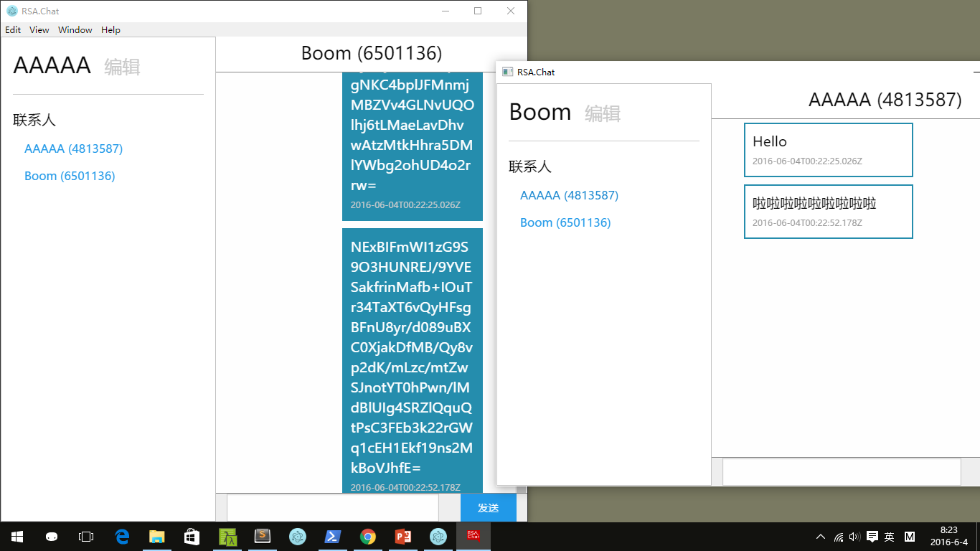This screenshot has height=551, width=980.
Task: Expand the system tray hidden icons chevron
Action: 821,537
